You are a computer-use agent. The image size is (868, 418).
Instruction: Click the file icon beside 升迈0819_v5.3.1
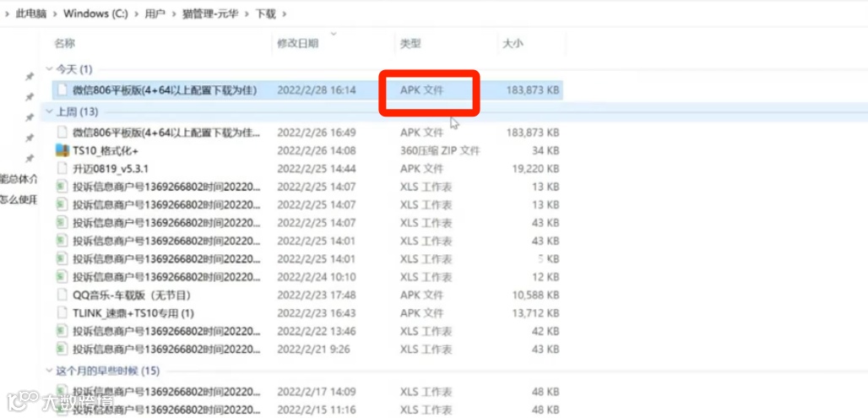(x=63, y=168)
